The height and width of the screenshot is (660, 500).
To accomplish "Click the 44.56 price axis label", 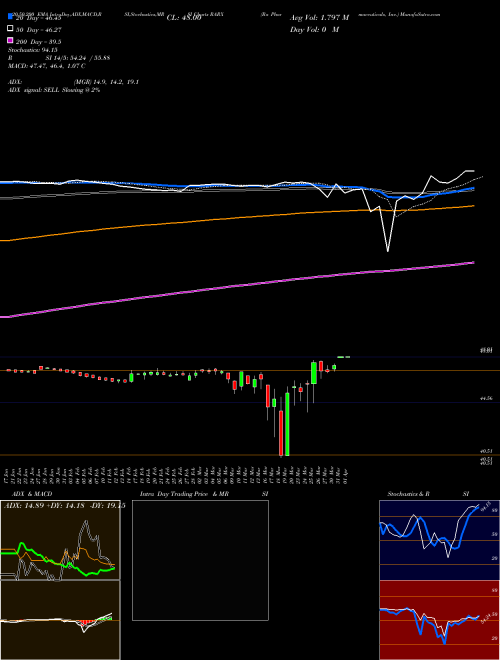I will point(487,398).
